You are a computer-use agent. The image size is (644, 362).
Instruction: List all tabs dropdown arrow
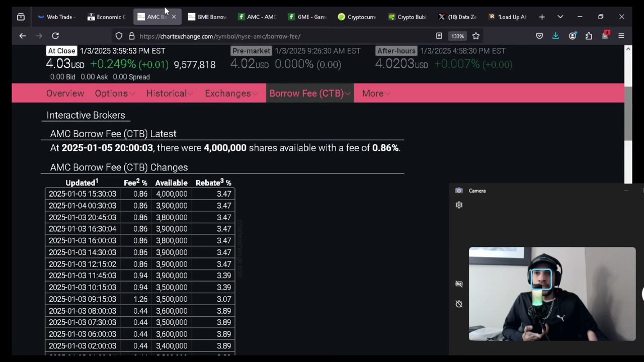(560, 17)
